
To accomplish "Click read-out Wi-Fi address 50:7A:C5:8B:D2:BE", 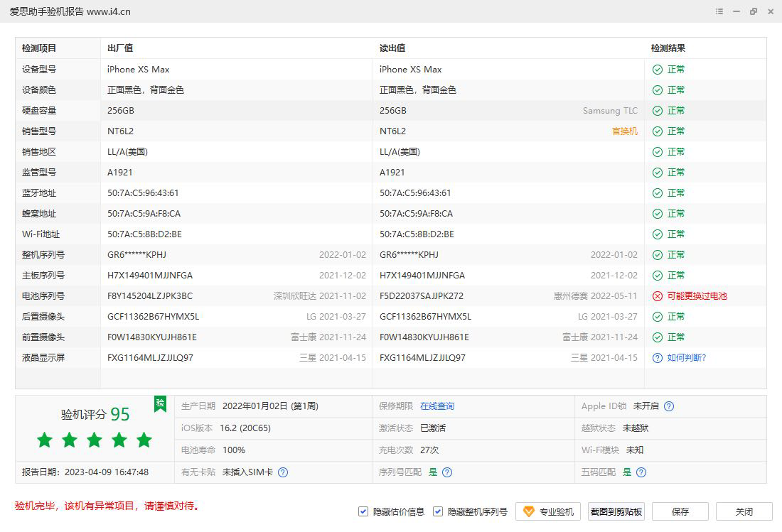I will pyautogui.click(x=417, y=234).
